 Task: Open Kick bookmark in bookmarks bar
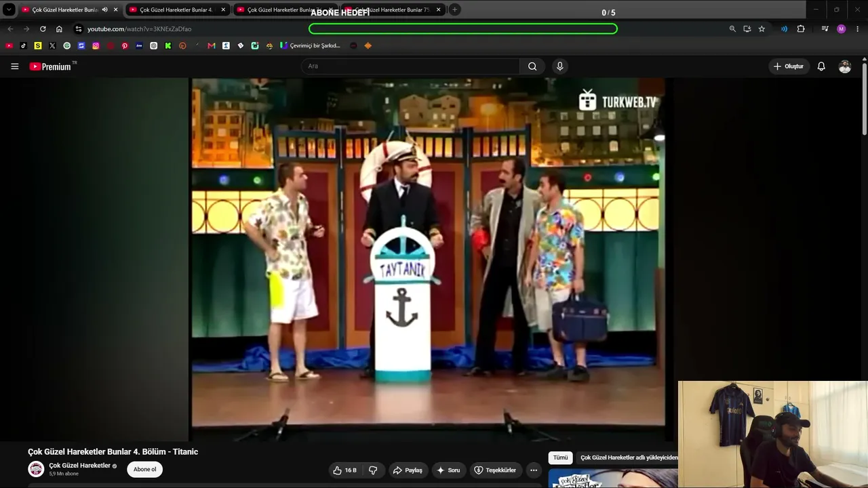[x=168, y=46]
